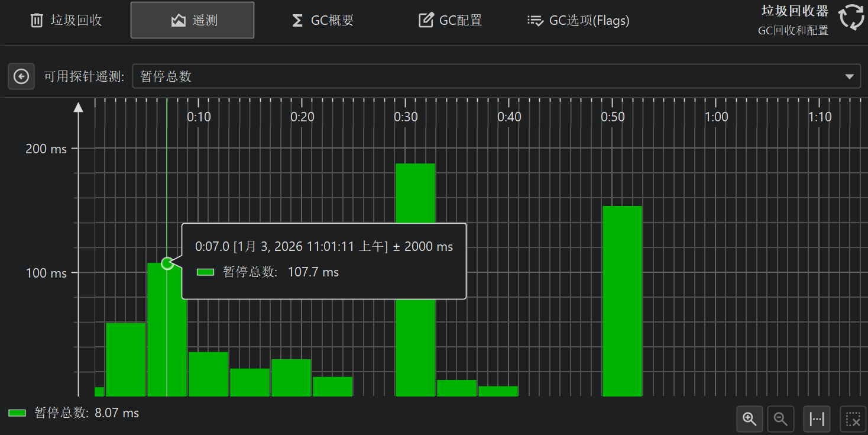The width and height of the screenshot is (868, 435).
Task: Click the 0:10 time axis label
Action: 199,117
